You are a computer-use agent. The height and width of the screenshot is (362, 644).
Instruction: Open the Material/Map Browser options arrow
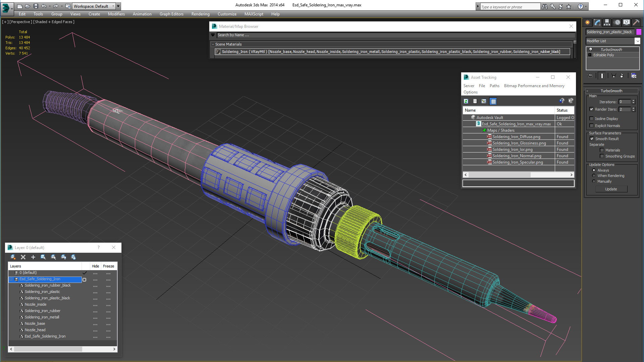click(x=213, y=35)
